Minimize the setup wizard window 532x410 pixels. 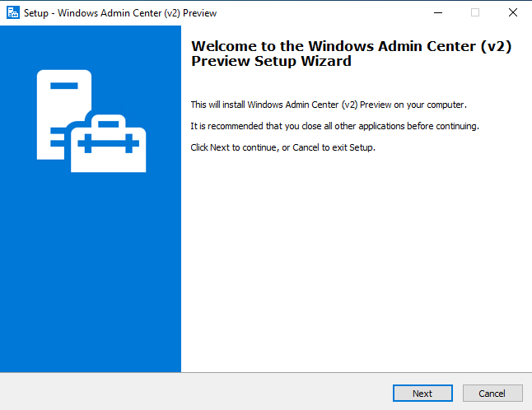pos(438,13)
